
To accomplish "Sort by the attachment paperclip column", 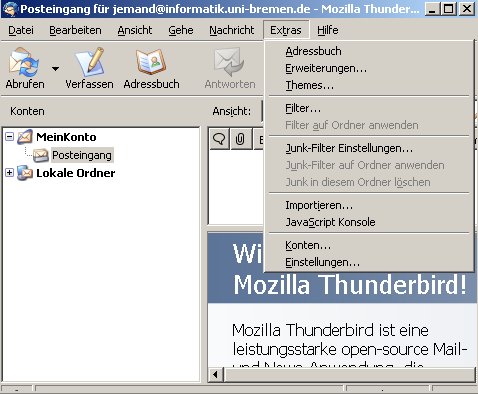I will [240, 139].
